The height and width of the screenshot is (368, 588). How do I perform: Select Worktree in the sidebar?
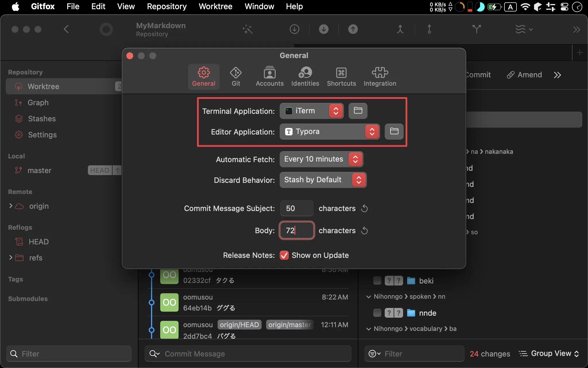pyautogui.click(x=64, y=86)
